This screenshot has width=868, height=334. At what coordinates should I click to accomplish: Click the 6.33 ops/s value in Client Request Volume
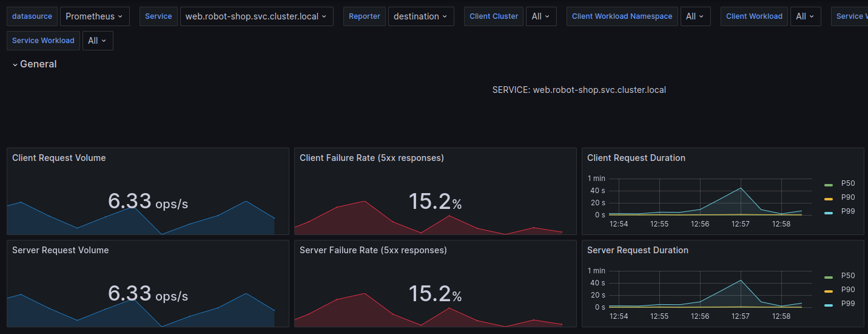pyautogui.click(x=148, y=202)
